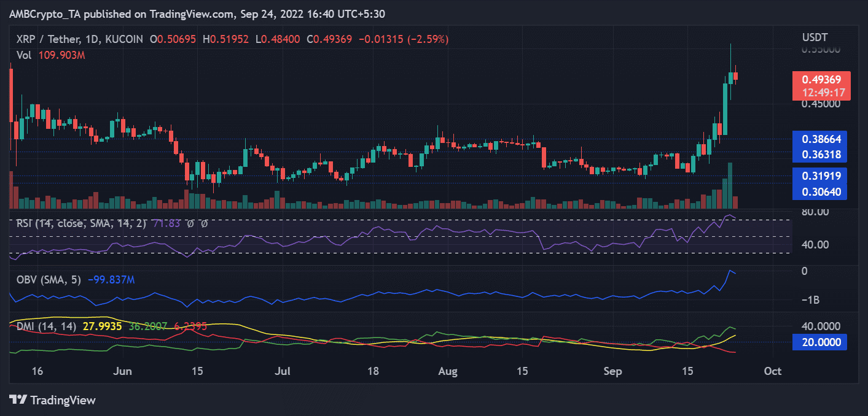Screen dimensions: 868x416
Task: Click the red current price tag 0.49369
Action: [820, 79]
